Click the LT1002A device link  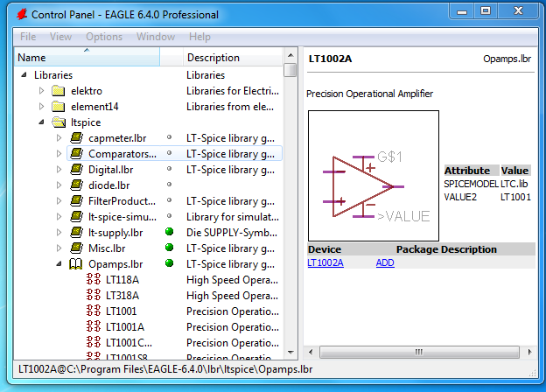(x=325, y=262)
